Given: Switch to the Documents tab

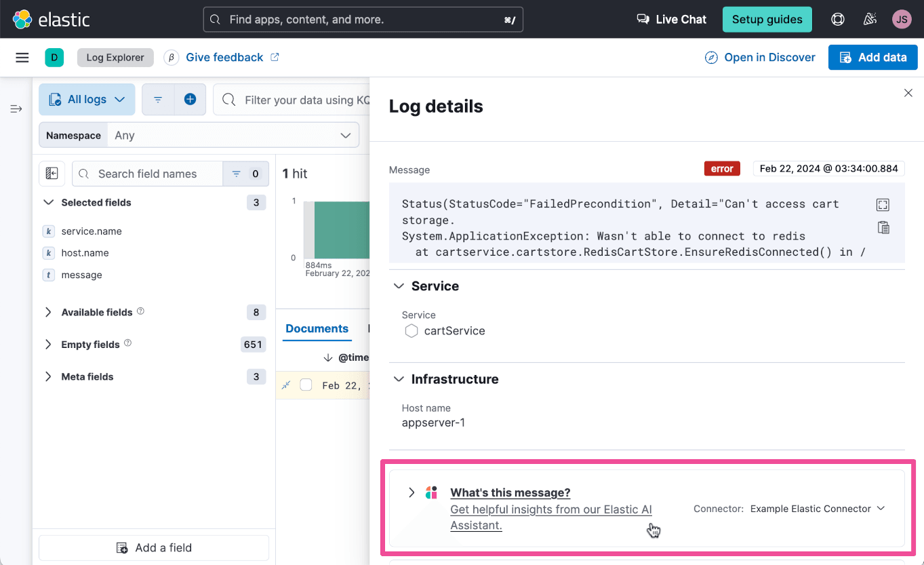Looking at the screenshot, I should pos(317,329).
